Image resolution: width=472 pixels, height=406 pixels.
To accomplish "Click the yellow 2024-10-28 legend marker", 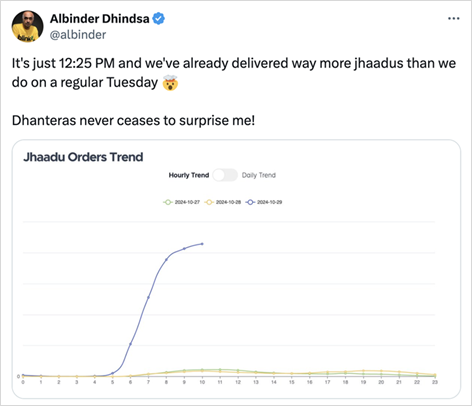I will coord(209,202).
